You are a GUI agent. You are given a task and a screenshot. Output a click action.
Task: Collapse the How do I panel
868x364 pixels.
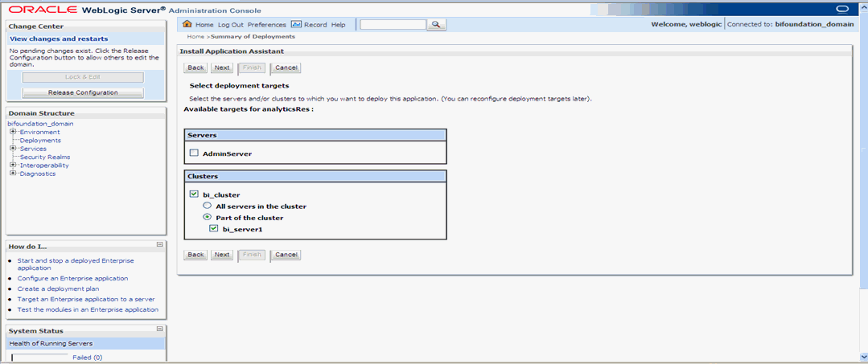pos(159,244)
